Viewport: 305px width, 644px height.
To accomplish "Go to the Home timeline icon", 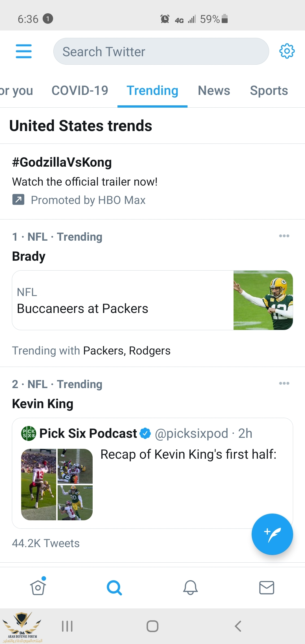I will click(x=38, y=588).
